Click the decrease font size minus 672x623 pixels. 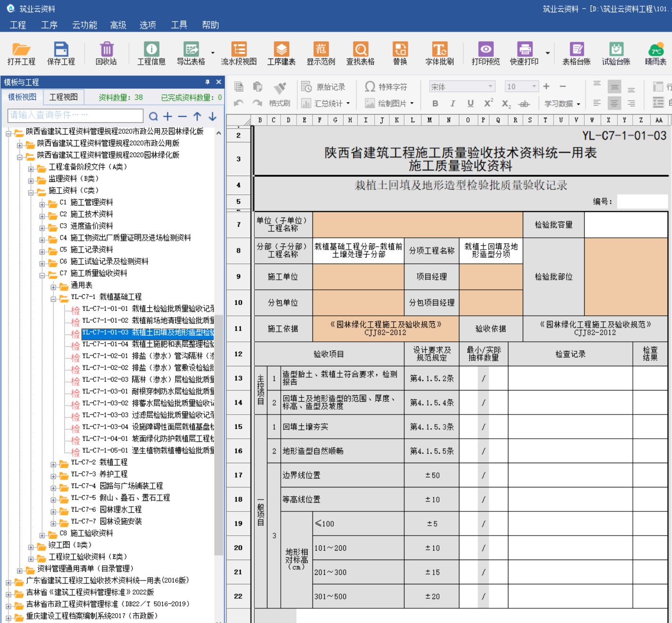pos(563,87)
